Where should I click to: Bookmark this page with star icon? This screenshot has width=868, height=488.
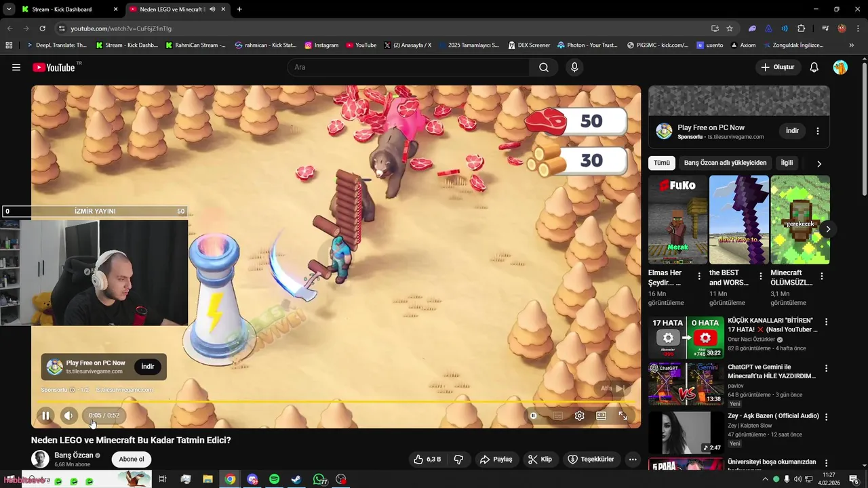click(x=730, y=28)
